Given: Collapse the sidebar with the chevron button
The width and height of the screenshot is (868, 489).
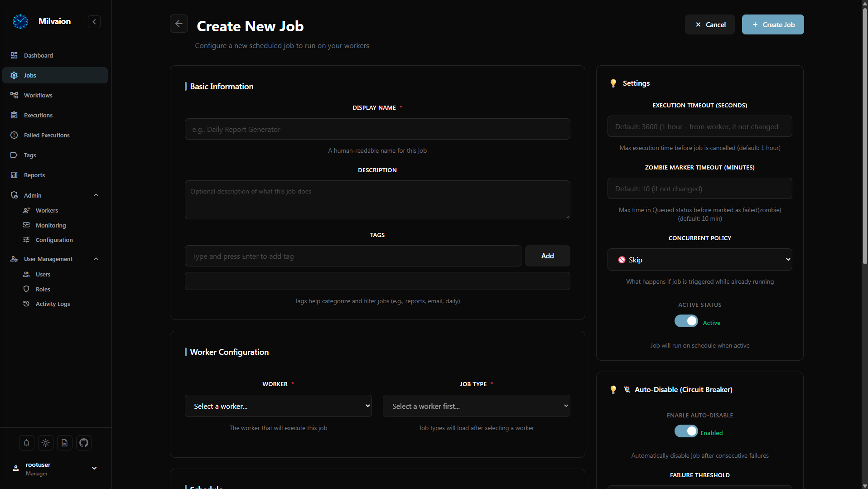Looking at the screenshot, I should 94,22.
